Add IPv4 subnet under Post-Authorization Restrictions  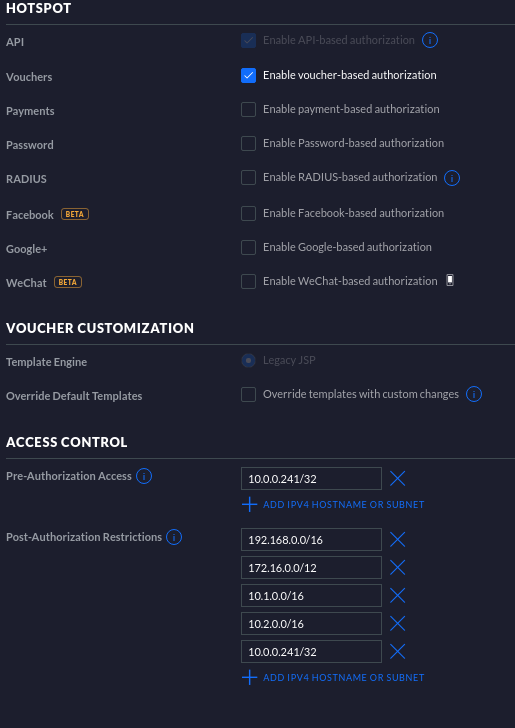[333, 678]
